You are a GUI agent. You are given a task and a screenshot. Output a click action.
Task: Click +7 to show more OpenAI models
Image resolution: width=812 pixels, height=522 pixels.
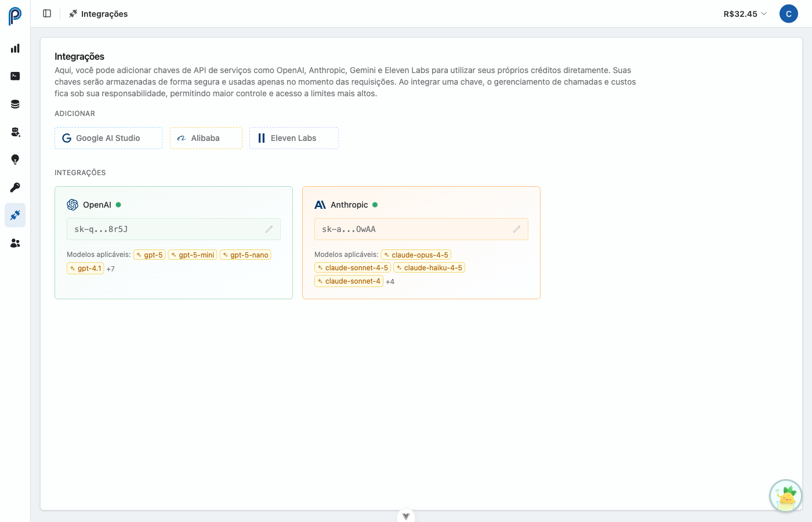coord(110,268)
